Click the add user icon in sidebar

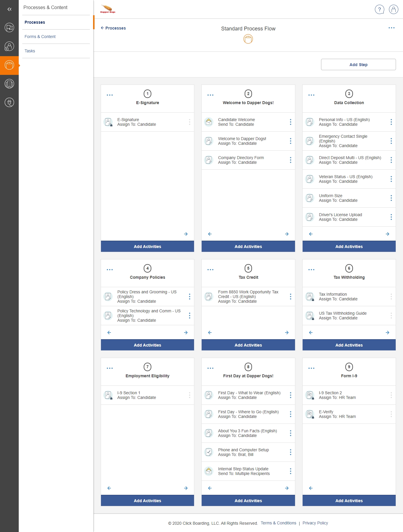[x=9, y=47]
